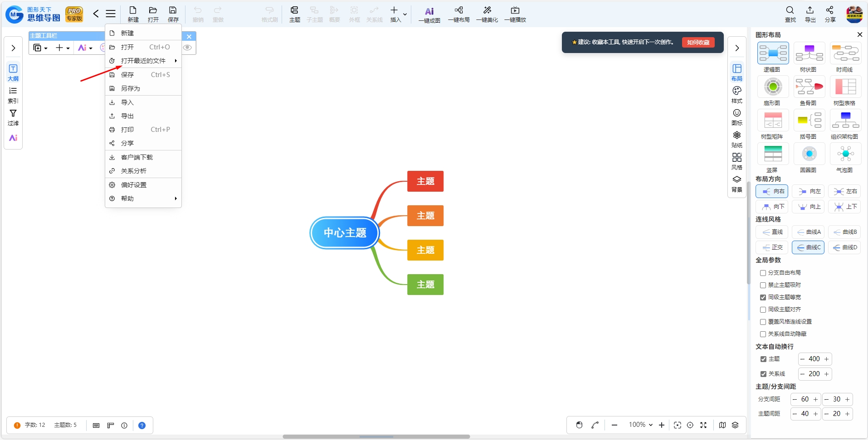Screen dimensions: 868x440
Task: Increase the 主题 text wrap width stepper
Action: pyautogui.click(x=826, y=359)
